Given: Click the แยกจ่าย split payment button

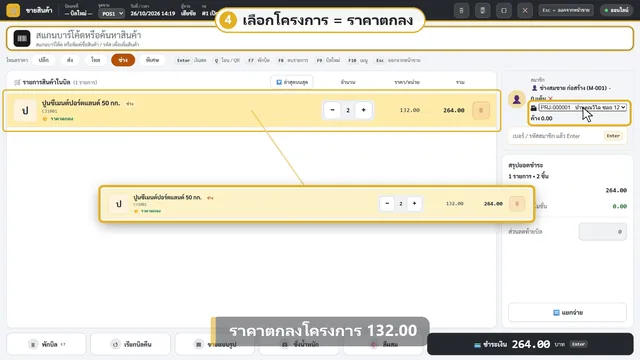Looking at the screenshot, I should 567,312.
